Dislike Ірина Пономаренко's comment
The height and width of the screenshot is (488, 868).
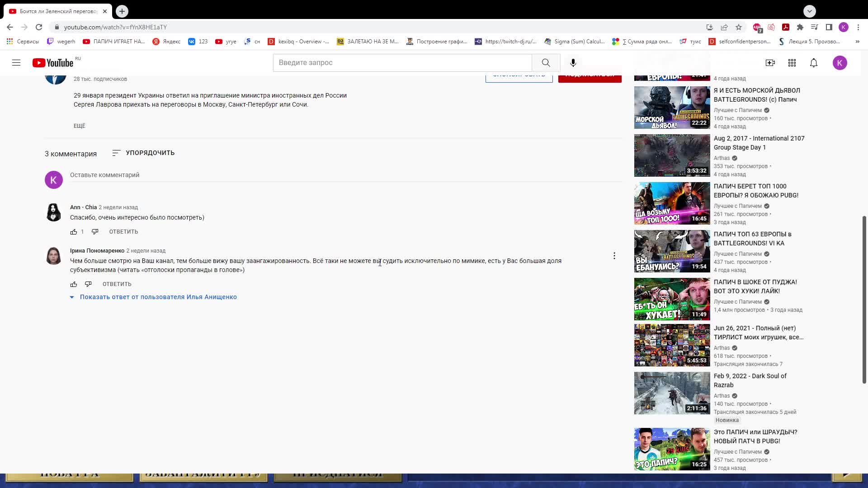(x=88, y=284)
